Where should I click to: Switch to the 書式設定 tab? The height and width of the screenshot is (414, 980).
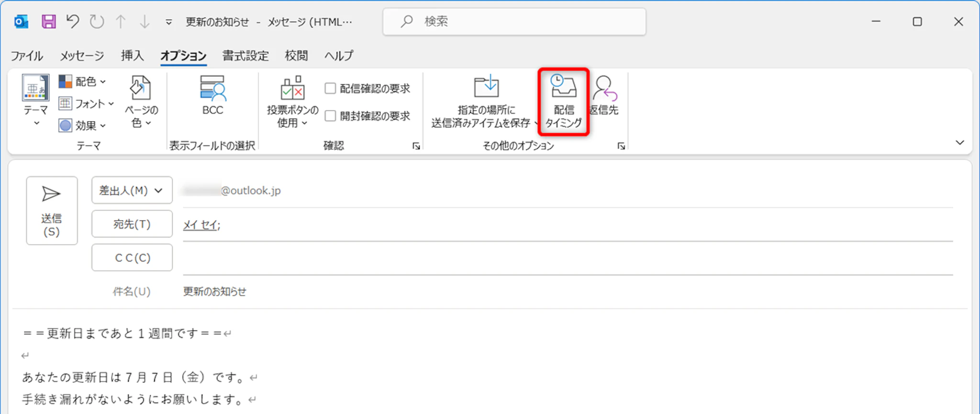pos(245,56)
